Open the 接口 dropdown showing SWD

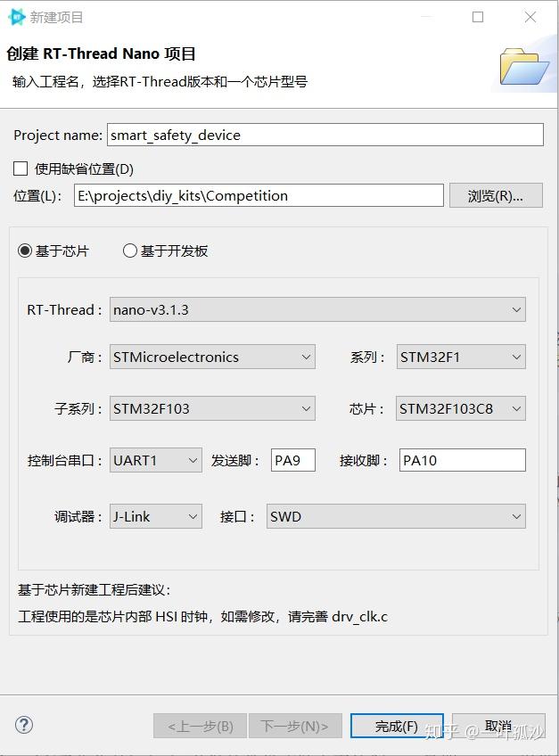515,516
